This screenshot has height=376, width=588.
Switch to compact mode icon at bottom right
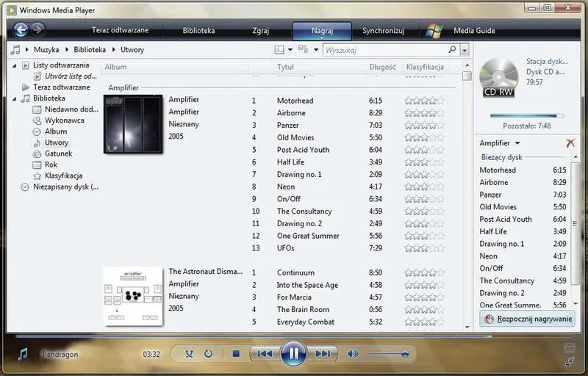(570, 362)
